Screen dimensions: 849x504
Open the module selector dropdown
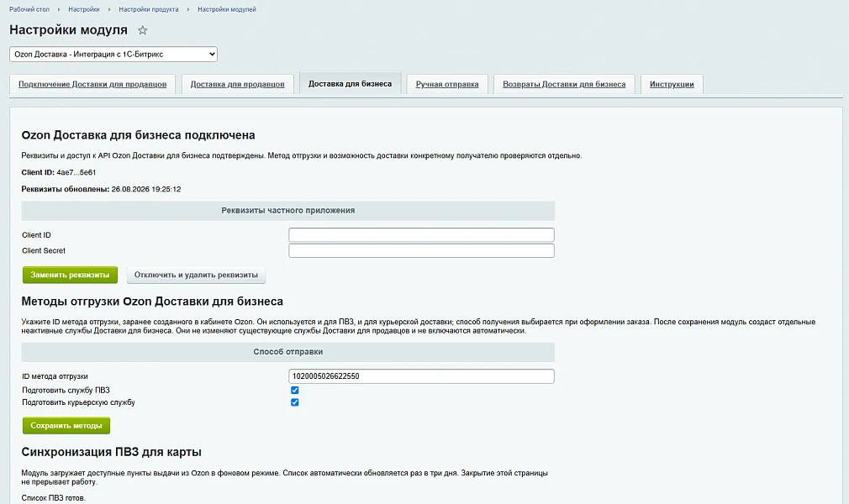point(113,54)
